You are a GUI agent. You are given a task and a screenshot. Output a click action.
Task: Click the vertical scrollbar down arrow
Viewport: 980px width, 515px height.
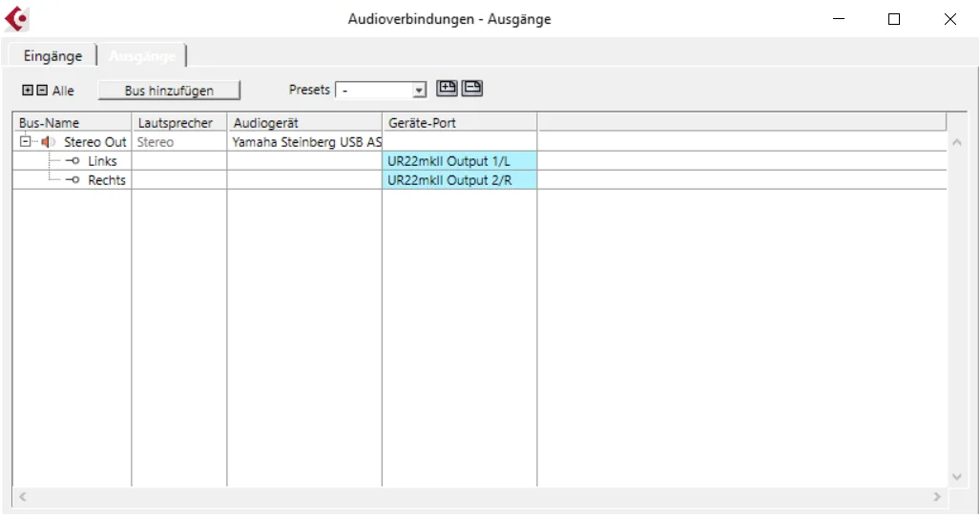(957, 477)
